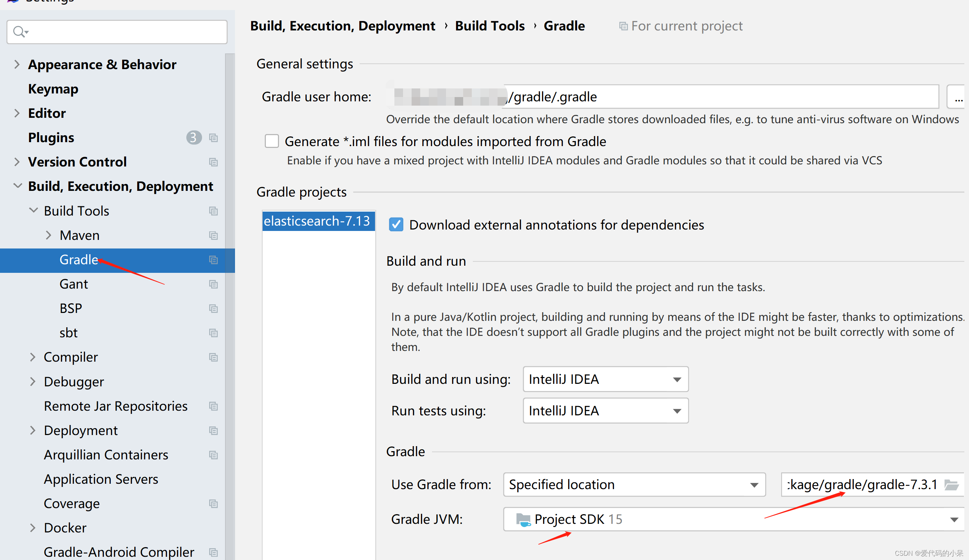Open Application Servers settings

point(101,479)
